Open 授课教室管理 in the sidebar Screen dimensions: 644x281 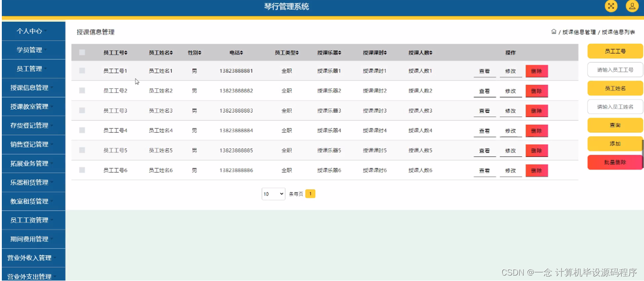[33, 106]
